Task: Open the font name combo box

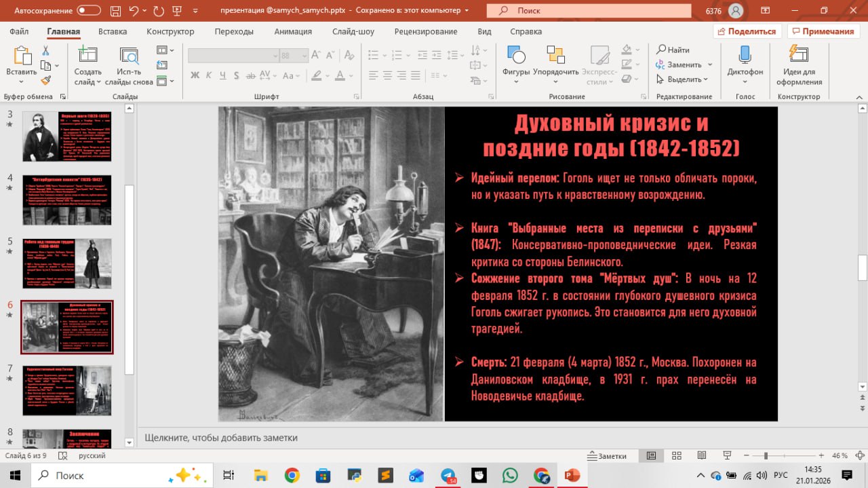Action: (x=234, y=56)
